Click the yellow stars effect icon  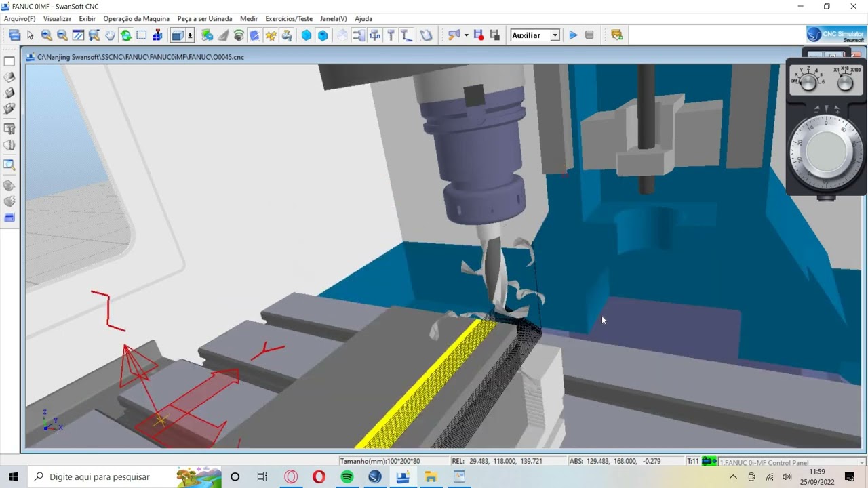[271, 35]
